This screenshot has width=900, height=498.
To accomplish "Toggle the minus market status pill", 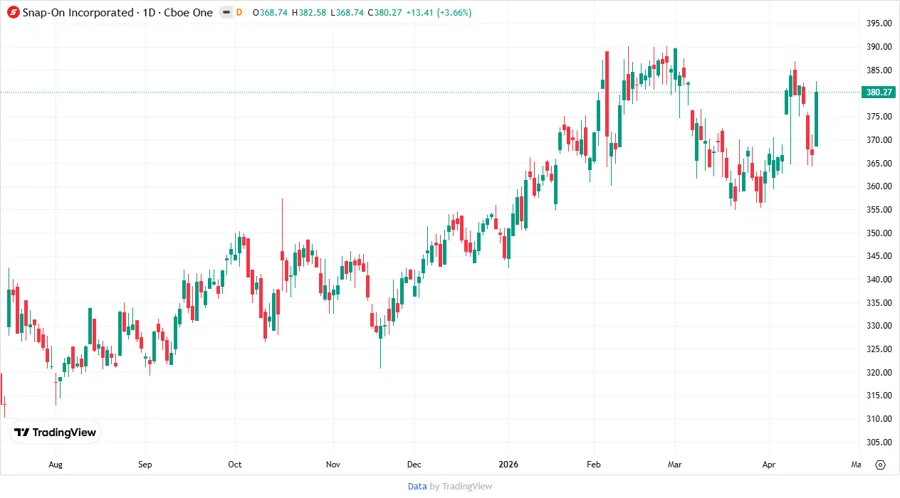I will pos(227,12).
